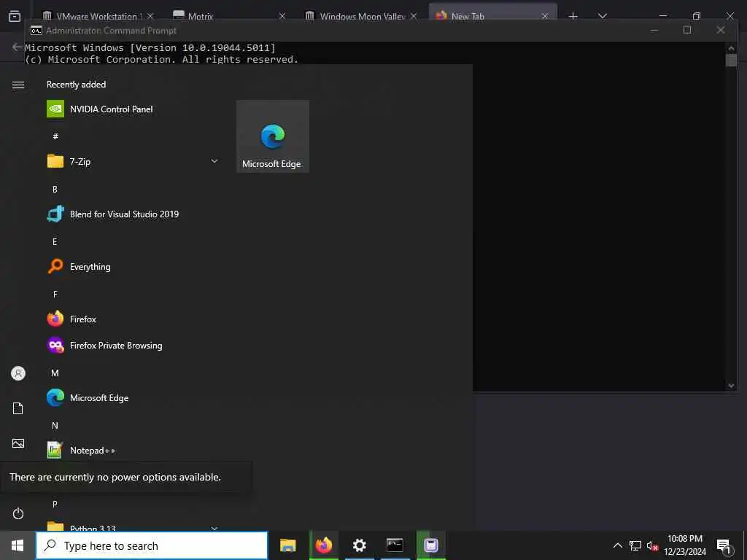Switch to Command Prompt on the taskbar
This screenshot has width=747, height=560.
click(395, 545)
